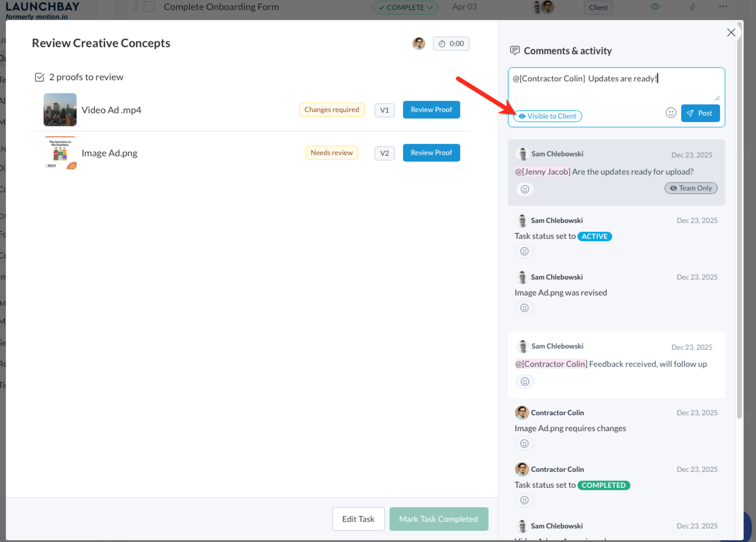Click the Edit Task button
The image size is (756, 542).
[x=358, y=519]
